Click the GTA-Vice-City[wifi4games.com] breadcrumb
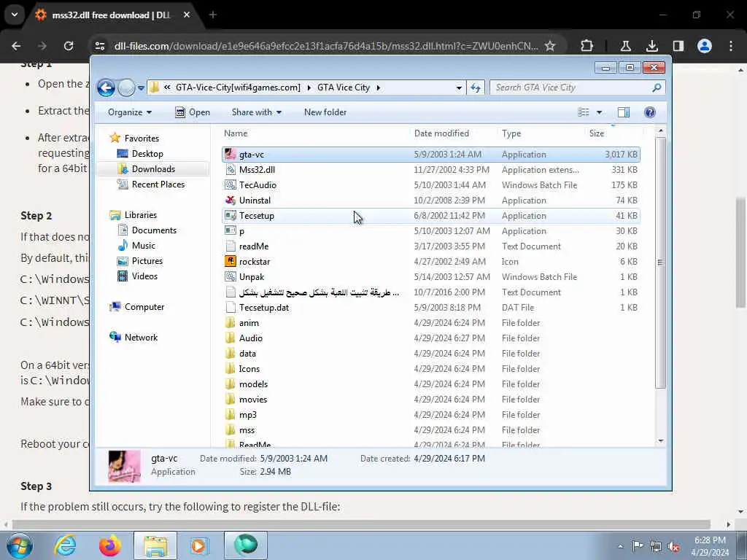This screenshot has height=560, width=747. (238, 87)
